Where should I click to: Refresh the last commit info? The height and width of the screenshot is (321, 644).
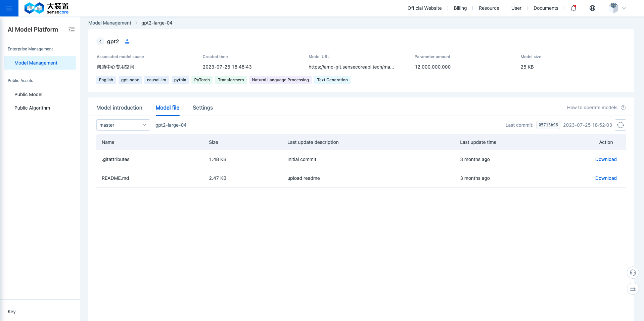pos(620,125)
